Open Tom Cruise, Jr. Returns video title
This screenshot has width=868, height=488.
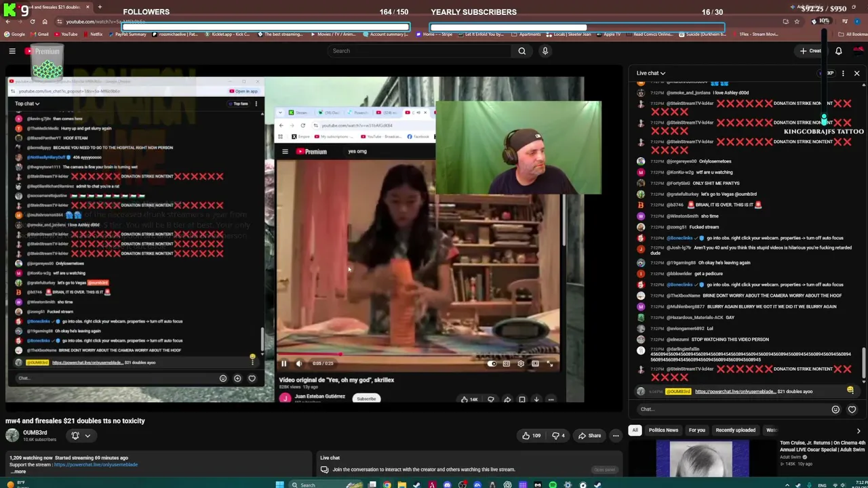click(x=822, y=446)
